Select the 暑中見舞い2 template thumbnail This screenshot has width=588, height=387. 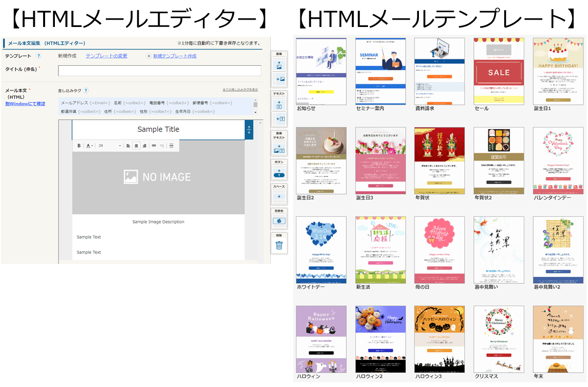coord(558,250)
